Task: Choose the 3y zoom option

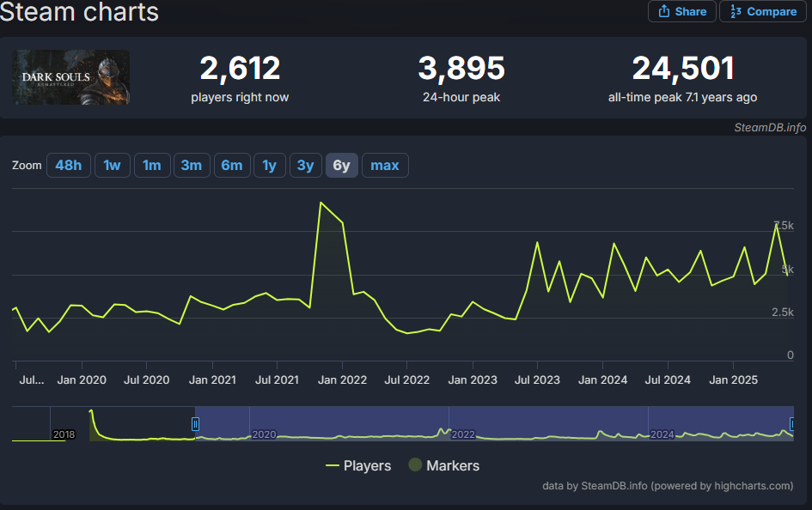Action: pyautogui.click(x=306, y=166)
